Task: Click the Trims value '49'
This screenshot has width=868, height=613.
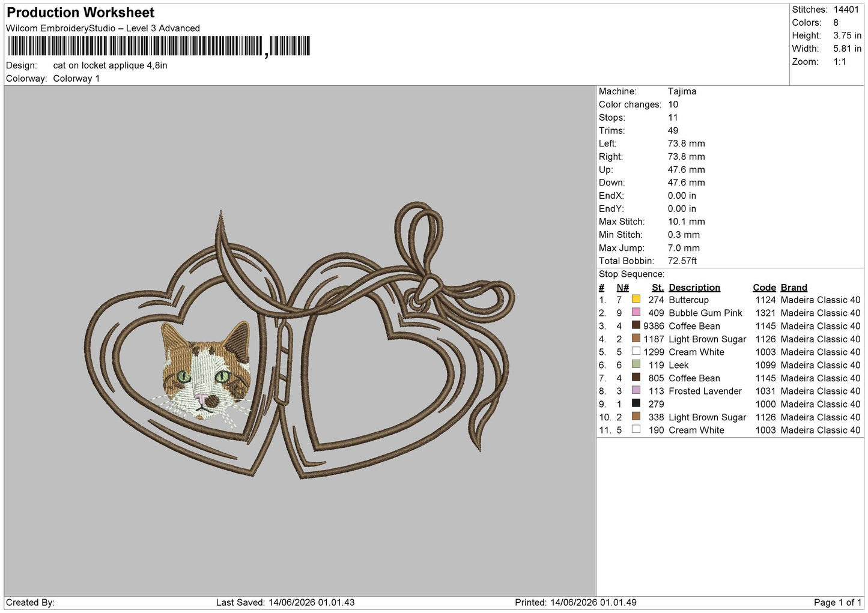Action: [x=673, y=130]
